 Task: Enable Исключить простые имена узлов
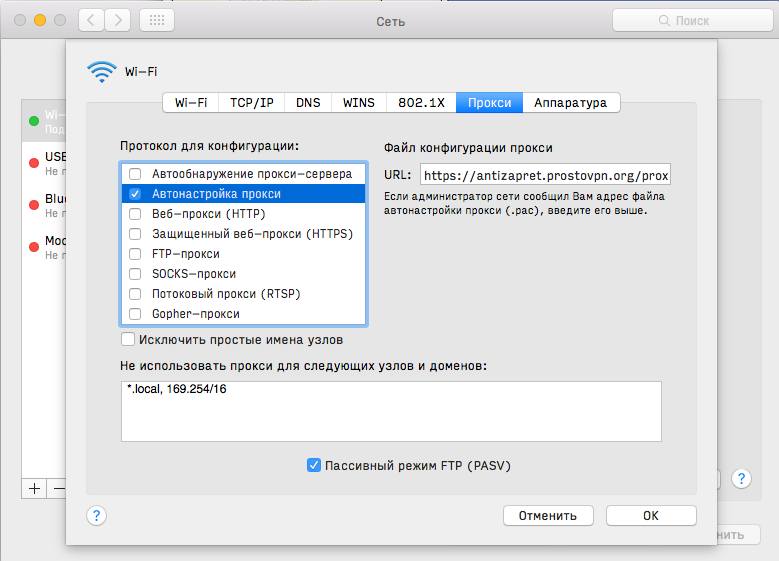point(128,340)
